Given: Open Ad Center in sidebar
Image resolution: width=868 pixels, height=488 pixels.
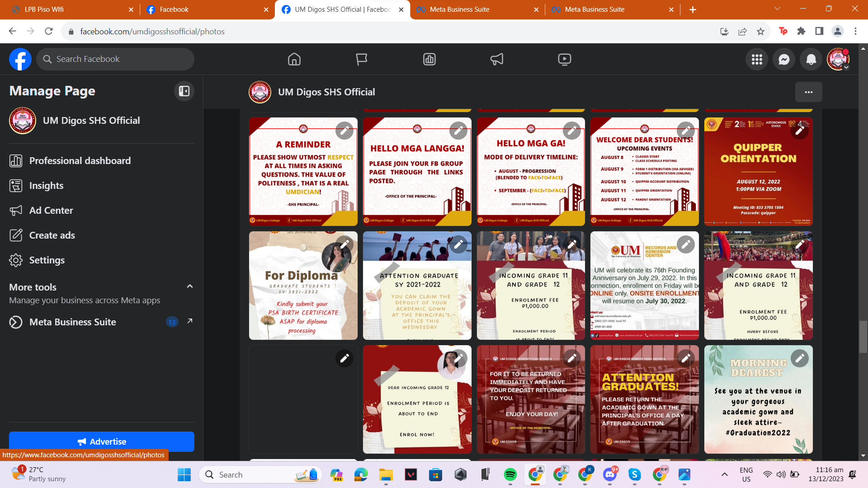Looking at the screenshot, I should [102, 211].
